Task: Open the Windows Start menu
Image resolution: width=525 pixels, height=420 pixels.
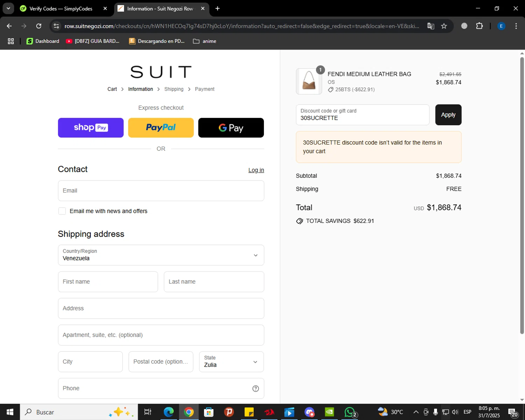Action: coord(10,412)
